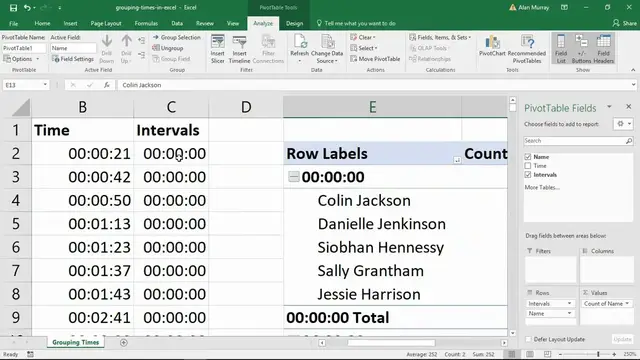
Task: Click the zoom in plus button
Action: (x=614, y=354)
